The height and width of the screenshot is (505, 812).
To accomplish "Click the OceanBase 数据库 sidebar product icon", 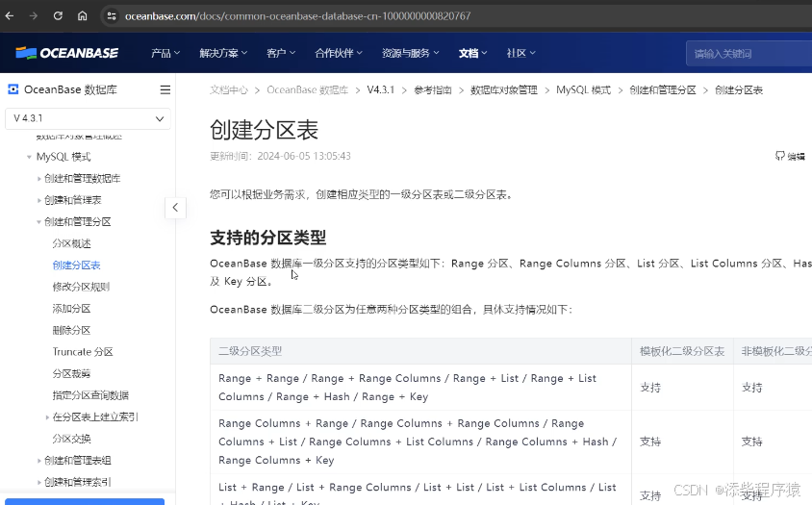I will click(13, 89).
